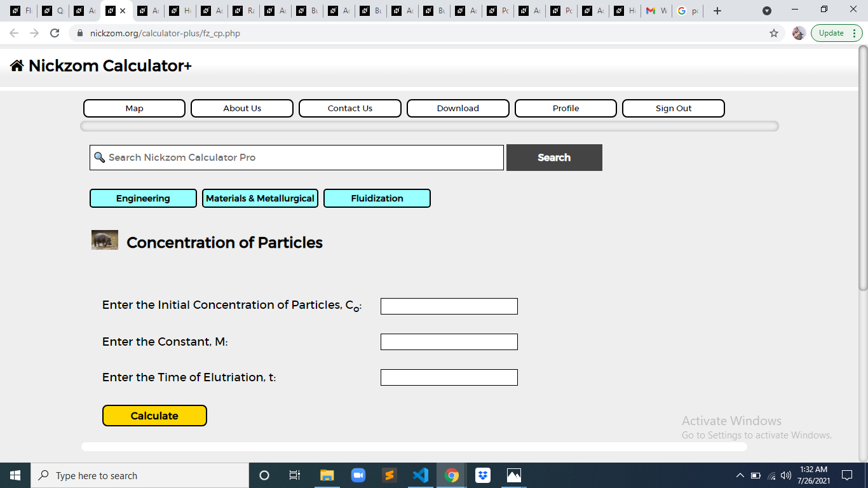Click the dark Search button

point(554,158)
